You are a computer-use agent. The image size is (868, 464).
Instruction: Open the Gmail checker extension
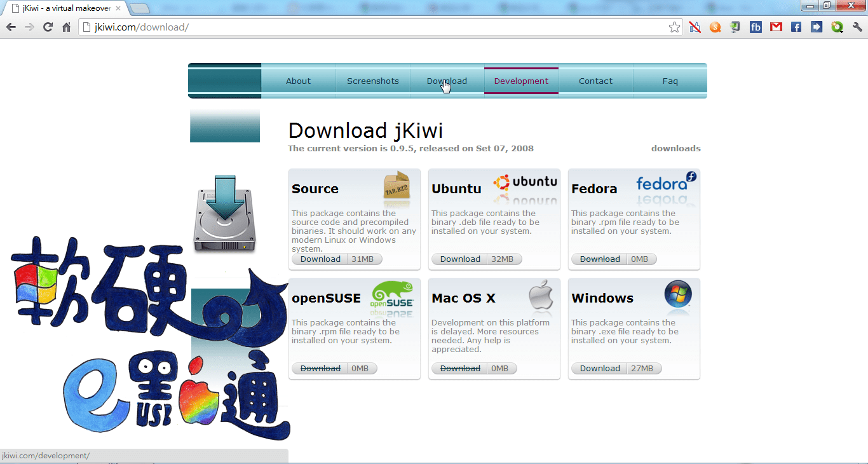776,27
